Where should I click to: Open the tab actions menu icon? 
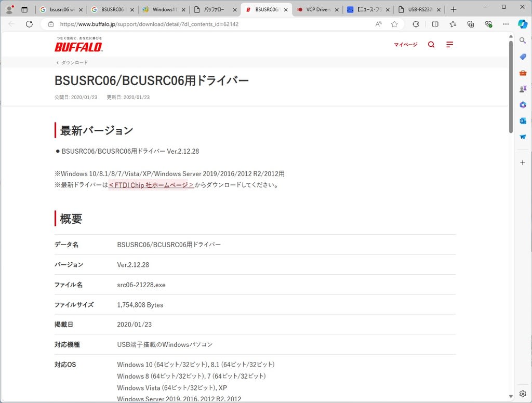coord(24,9)
